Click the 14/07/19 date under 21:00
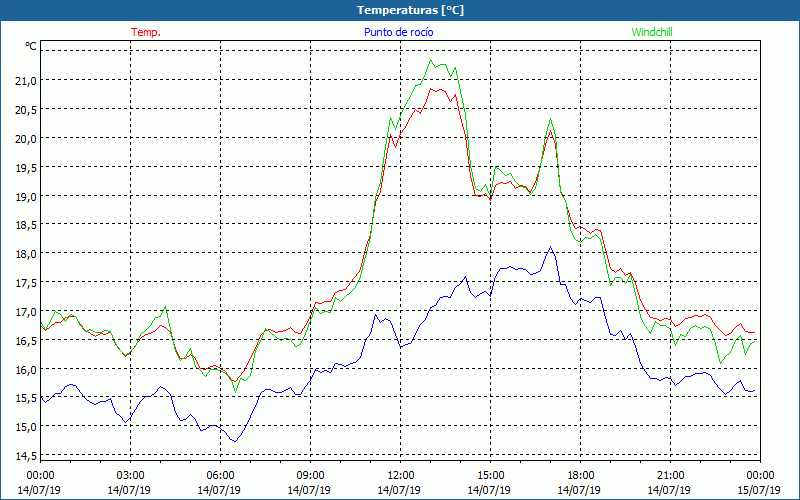The width and height of the screenshot is (800, 500). coord(669,490)
